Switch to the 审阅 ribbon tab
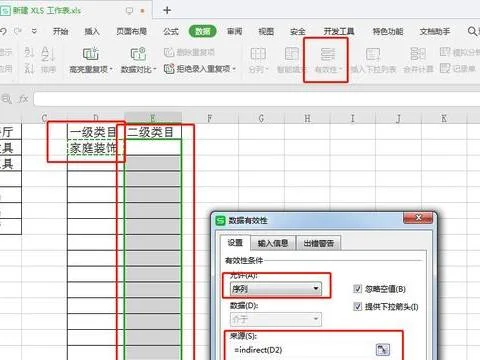Image resolution: width=480 pixels, height=360 pixels. (234, 31)
